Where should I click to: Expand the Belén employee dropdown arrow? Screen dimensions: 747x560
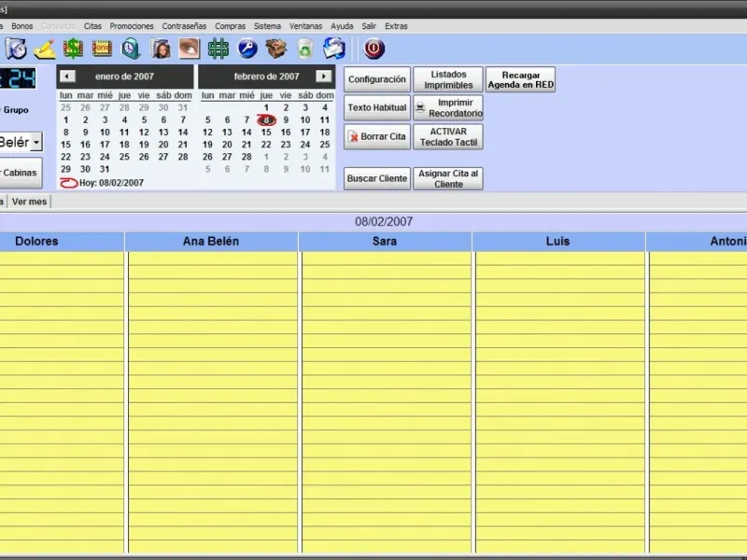[x=36, y=142]
